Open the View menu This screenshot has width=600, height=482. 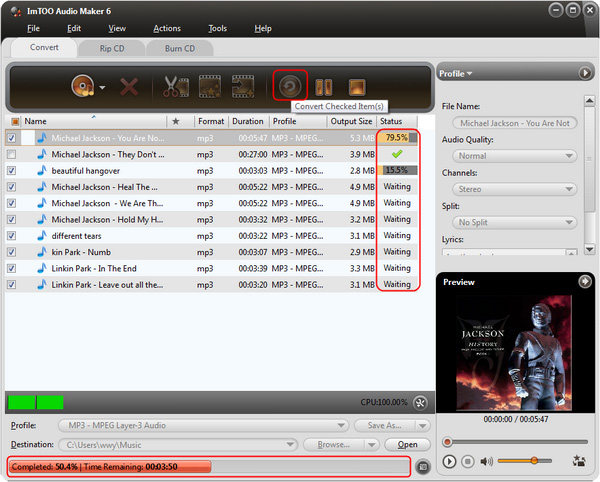pos(117,28)
